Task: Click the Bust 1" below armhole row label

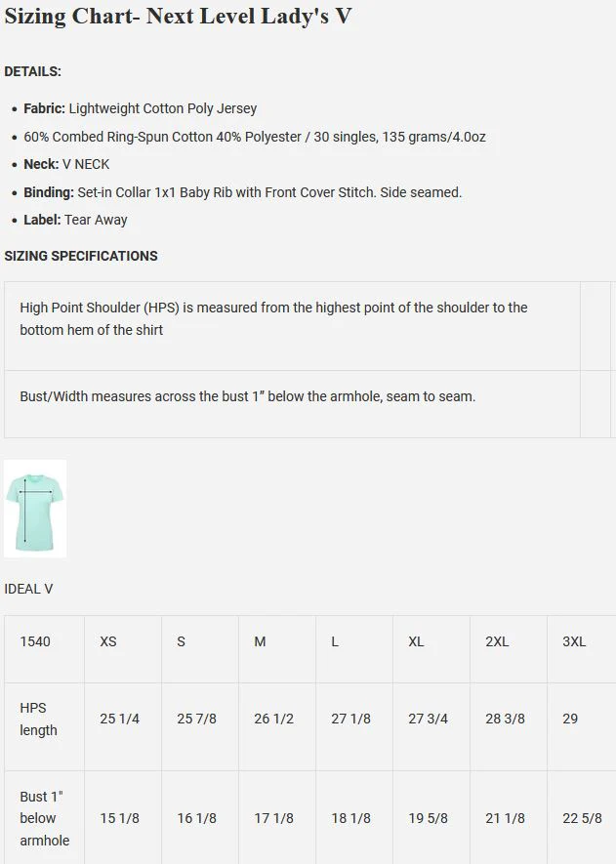Action: tap(45, 818)
